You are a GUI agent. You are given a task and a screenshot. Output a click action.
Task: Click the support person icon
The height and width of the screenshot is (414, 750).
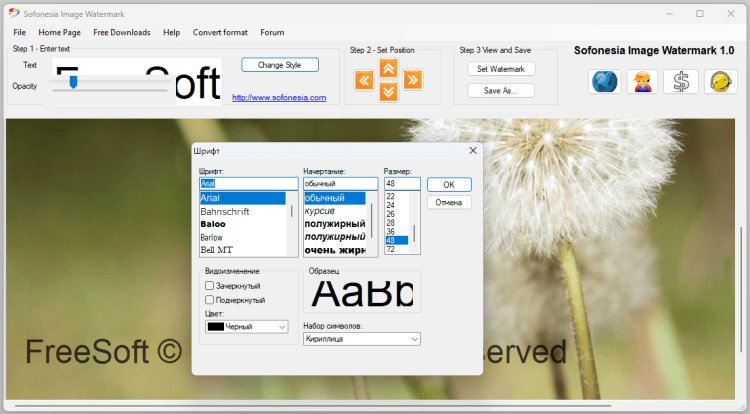coord(642,81)
